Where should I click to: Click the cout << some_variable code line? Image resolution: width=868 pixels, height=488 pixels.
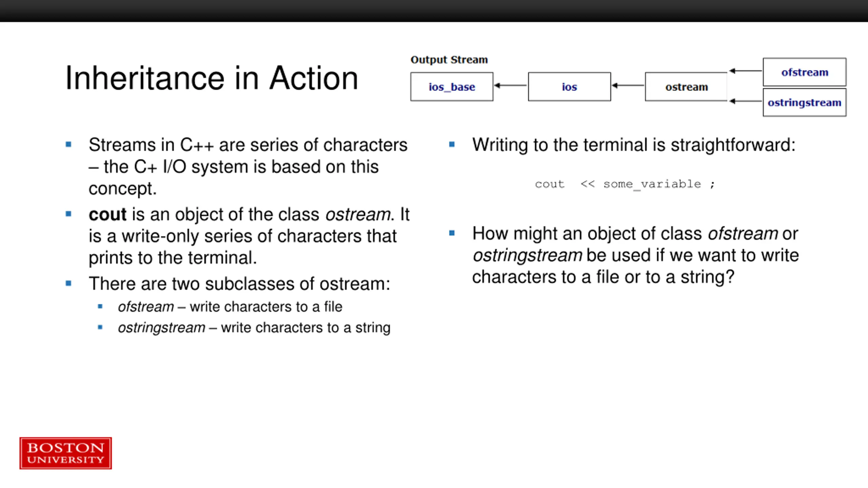tap(625, 184)
